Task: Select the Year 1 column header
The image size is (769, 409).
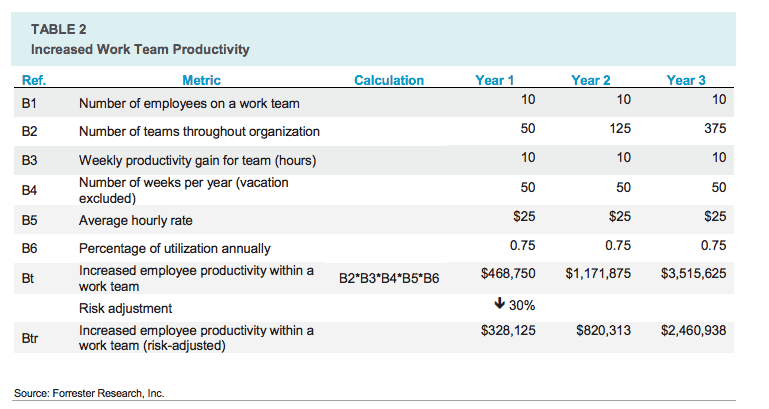Action: coord(496,80)
